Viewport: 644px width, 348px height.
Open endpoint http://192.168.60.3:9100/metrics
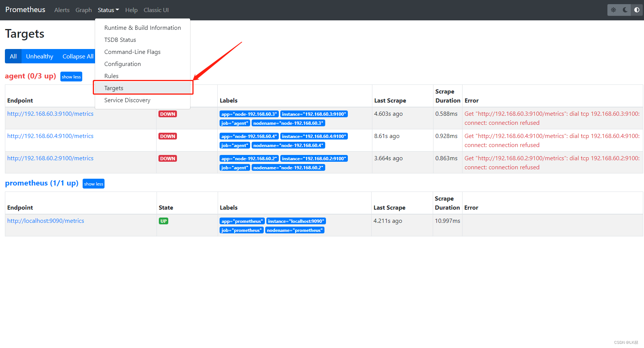(x=50, y=114)
